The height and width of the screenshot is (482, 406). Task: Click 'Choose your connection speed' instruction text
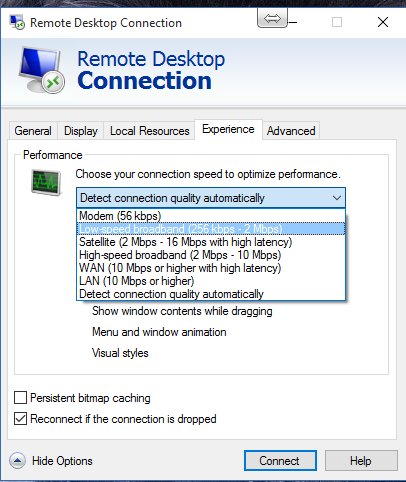208,174
